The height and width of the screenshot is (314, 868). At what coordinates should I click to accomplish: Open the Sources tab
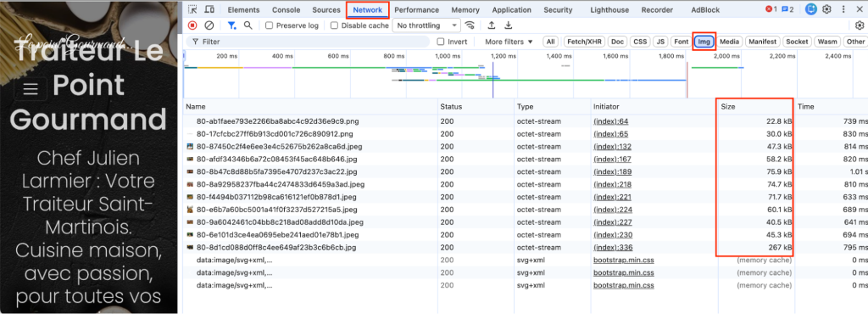tap(326, 10)
